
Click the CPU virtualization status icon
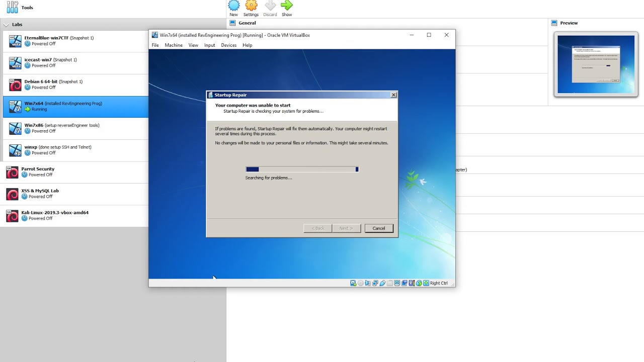(412, 283)
